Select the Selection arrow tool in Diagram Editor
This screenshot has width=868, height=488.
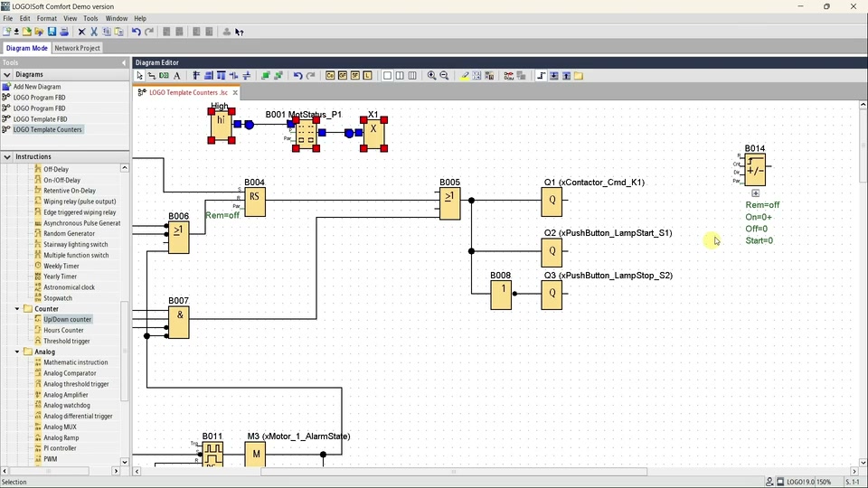pyautogui.click(x=139, y=76)
